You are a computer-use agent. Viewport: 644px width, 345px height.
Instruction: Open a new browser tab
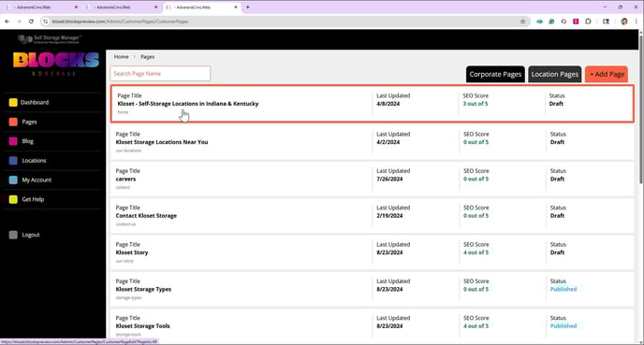pos(248,7)
